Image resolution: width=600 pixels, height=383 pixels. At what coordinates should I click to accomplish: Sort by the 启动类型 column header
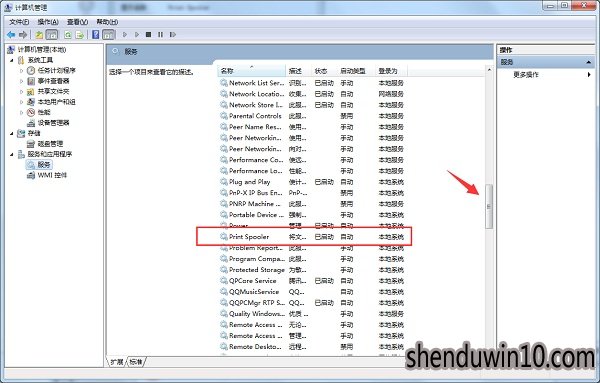pyautogui.click(x=355, y=71)
